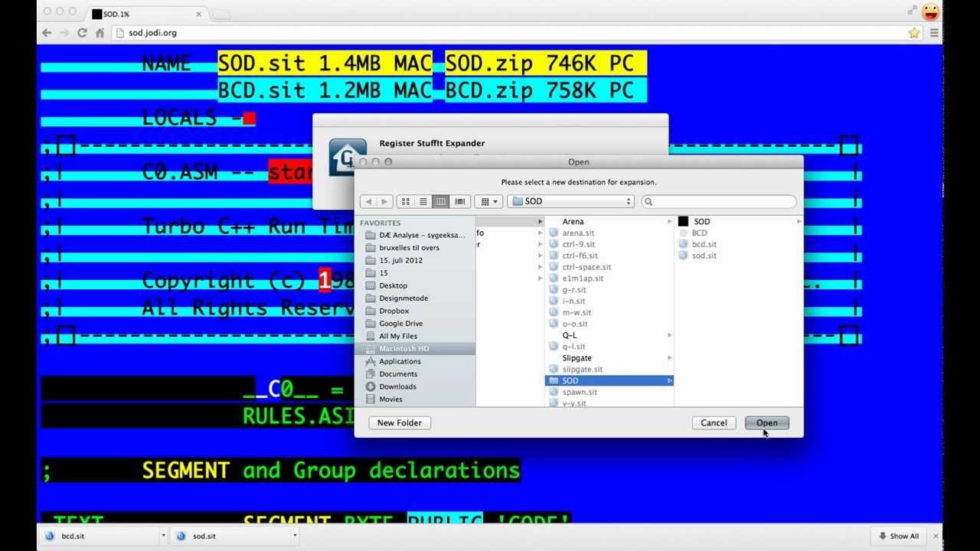Bookmark page with star icon

[x=913, y=33]
